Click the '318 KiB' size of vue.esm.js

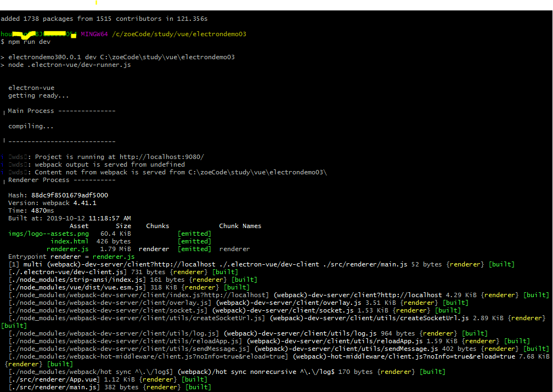coord(163,288)
